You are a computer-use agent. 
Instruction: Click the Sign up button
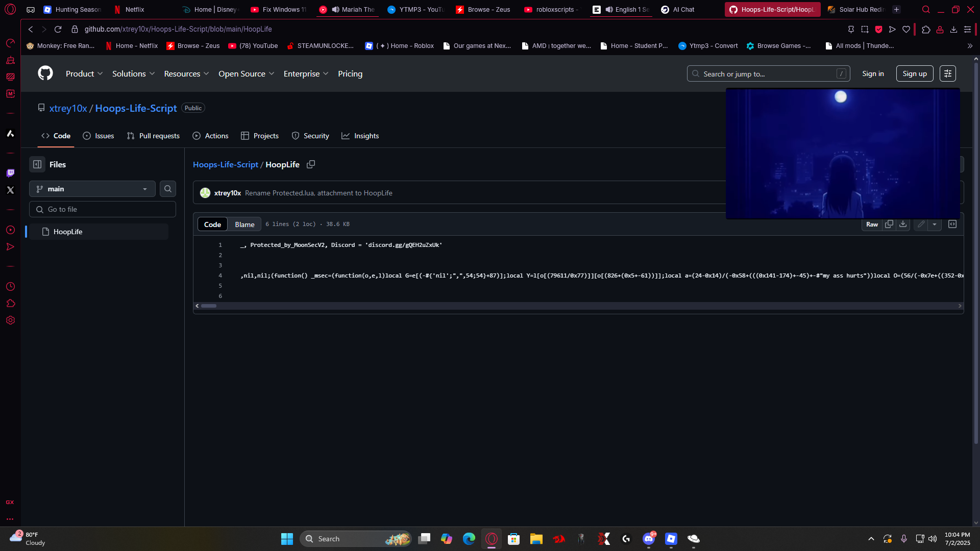915,73
